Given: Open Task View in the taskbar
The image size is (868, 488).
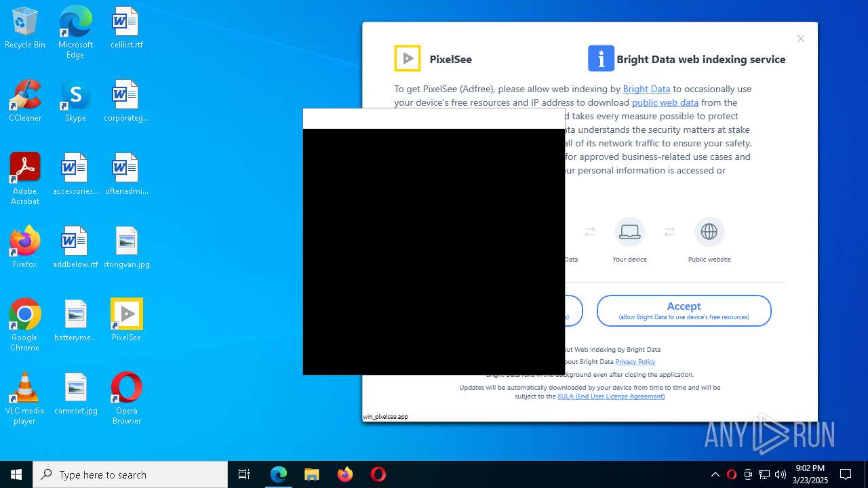Looking at the screenshot, I should pyautogui.click(x=244, y=474).
